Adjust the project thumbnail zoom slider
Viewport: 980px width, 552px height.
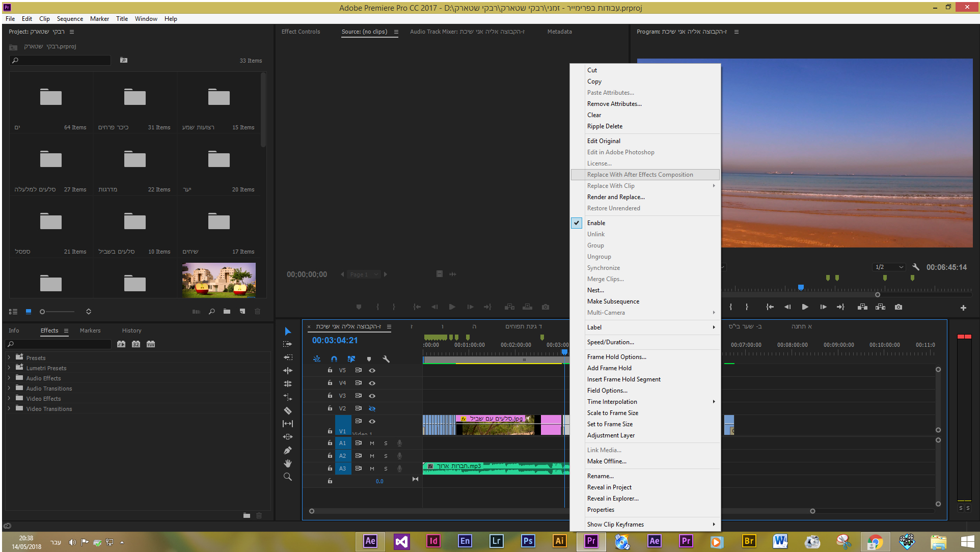point(43,312)
